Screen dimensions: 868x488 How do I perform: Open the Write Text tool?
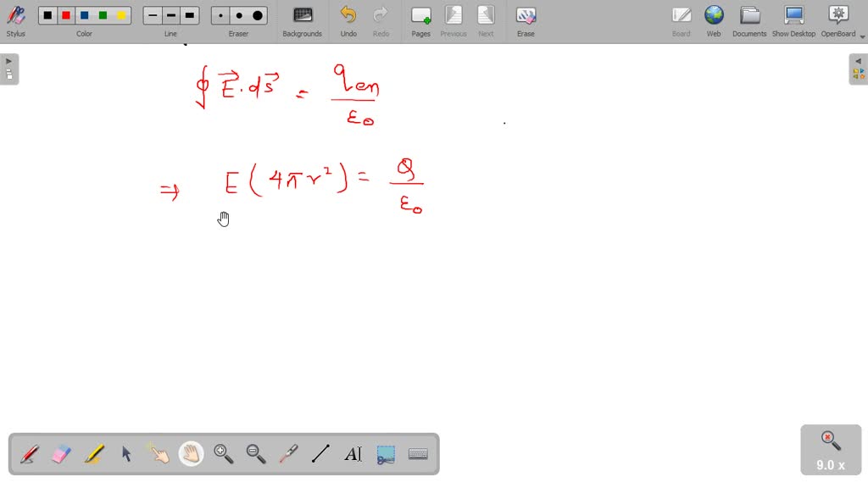tap(353, 453)
